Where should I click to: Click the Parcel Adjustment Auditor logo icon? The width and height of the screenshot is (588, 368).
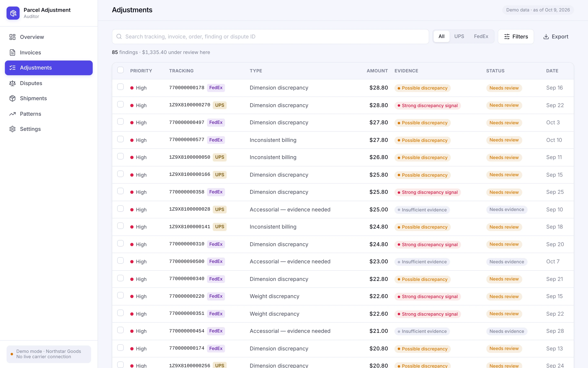point(13,13)
